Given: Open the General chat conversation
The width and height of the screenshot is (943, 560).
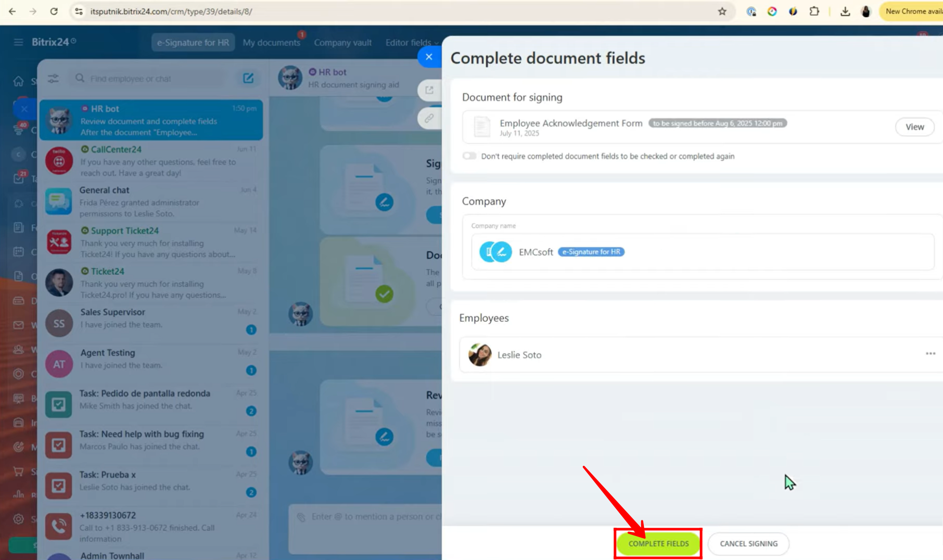Looking at the screenshot, I should (151, 201).
